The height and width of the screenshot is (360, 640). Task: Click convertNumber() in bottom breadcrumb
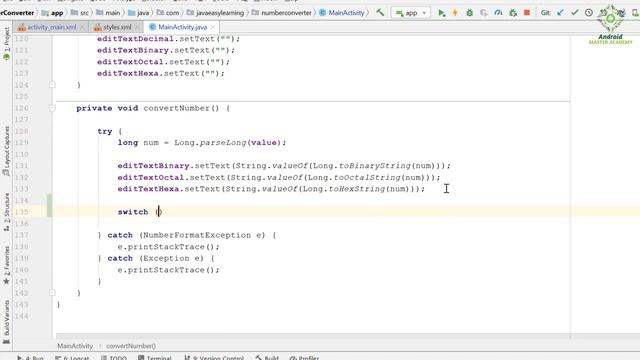pyautogui.click(x=131, y=346)
